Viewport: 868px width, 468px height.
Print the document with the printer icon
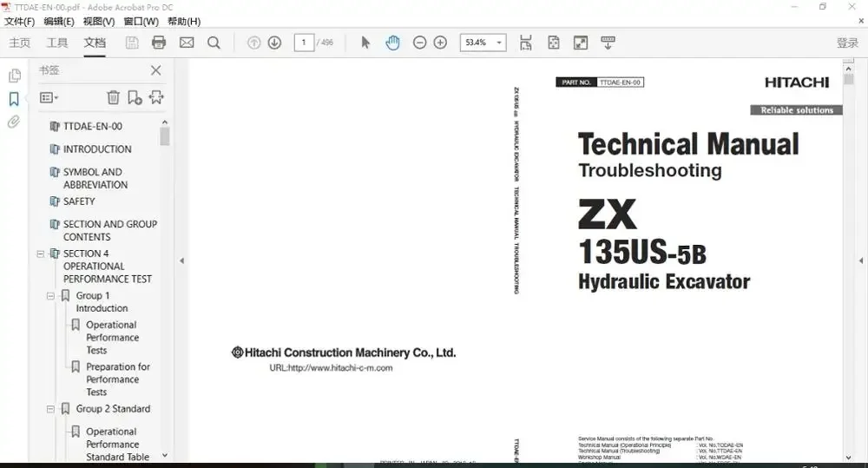pyautogui.click(x=159, y=43)
